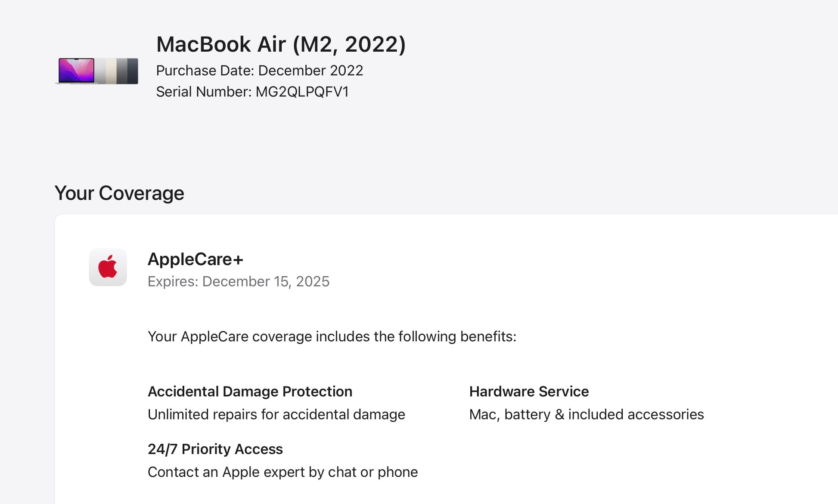Screen dimensions: 838x504
Task: Select the MacBook Air (M2, 2022) title
Action: click(281, 44)
